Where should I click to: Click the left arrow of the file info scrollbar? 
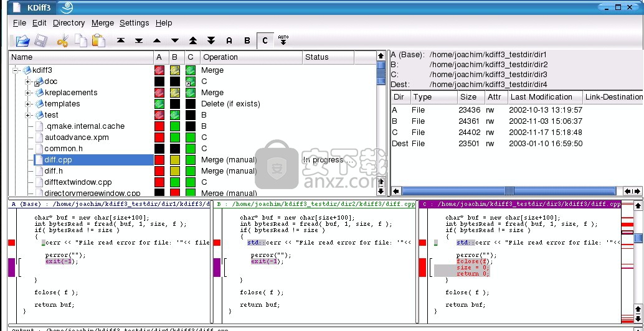396,191
